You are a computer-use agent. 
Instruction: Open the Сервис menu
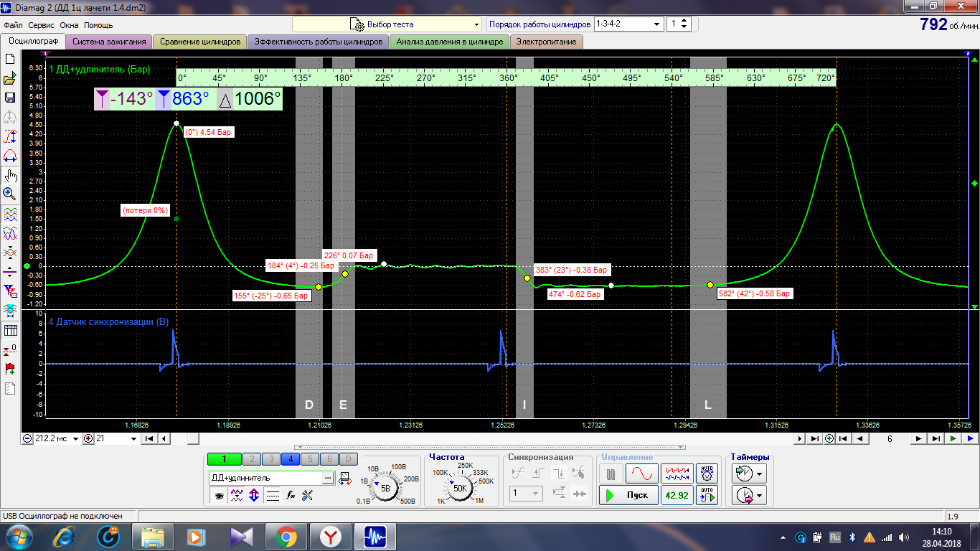[42, 25]
